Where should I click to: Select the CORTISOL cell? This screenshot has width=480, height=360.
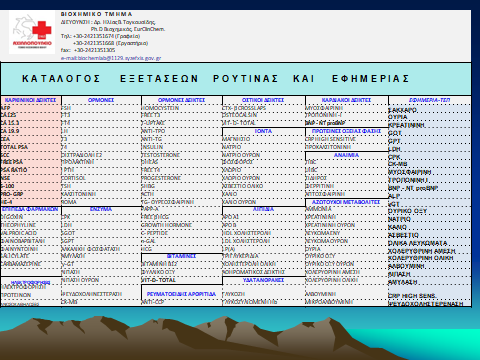pos(73,178)
